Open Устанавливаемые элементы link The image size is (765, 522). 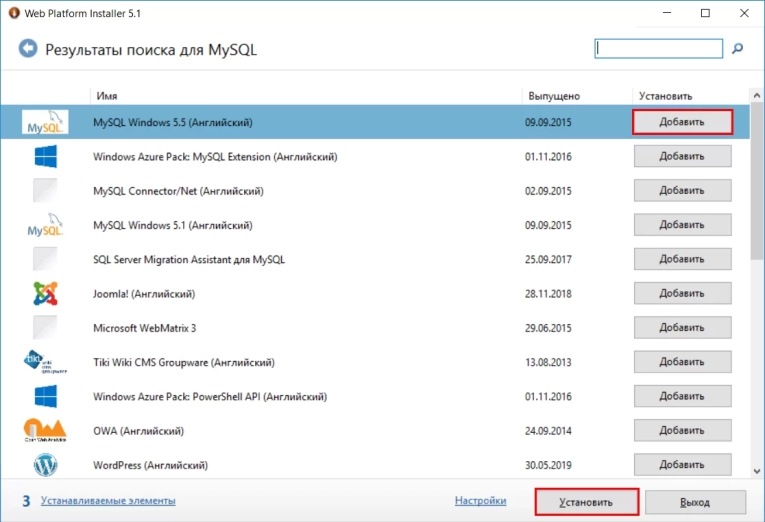(x=108, y=501)
